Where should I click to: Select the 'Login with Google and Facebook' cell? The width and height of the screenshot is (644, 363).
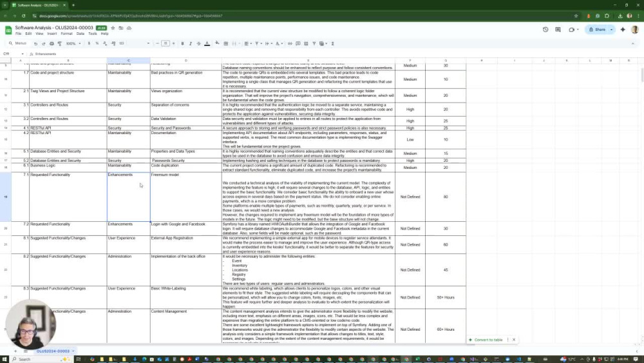(185, 229)
